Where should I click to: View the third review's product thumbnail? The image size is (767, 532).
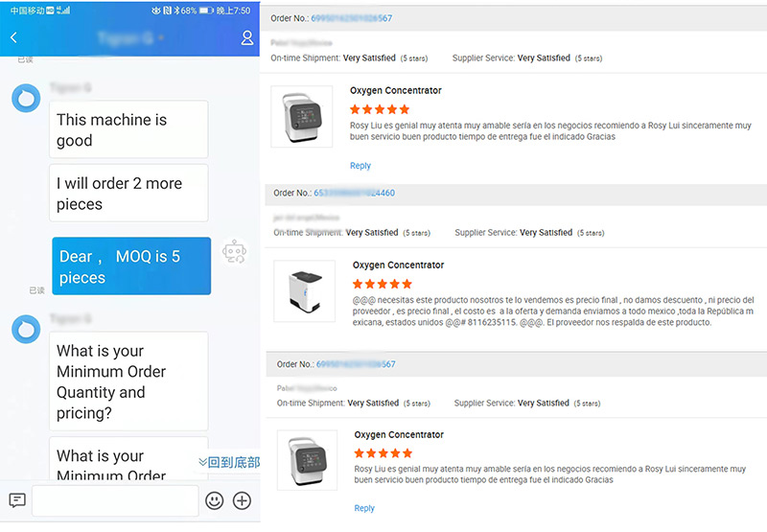point(307,461)
